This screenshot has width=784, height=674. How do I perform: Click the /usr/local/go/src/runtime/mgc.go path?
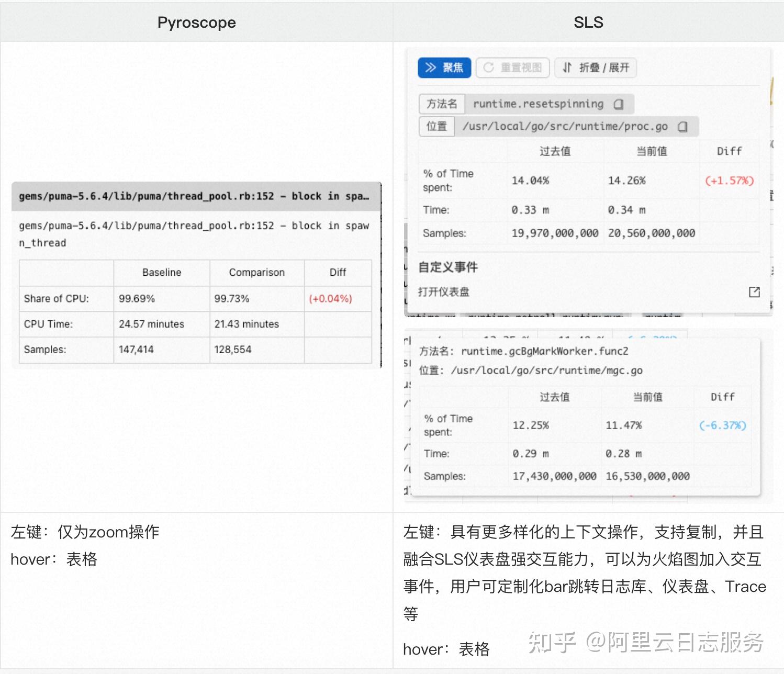(547, 370)
